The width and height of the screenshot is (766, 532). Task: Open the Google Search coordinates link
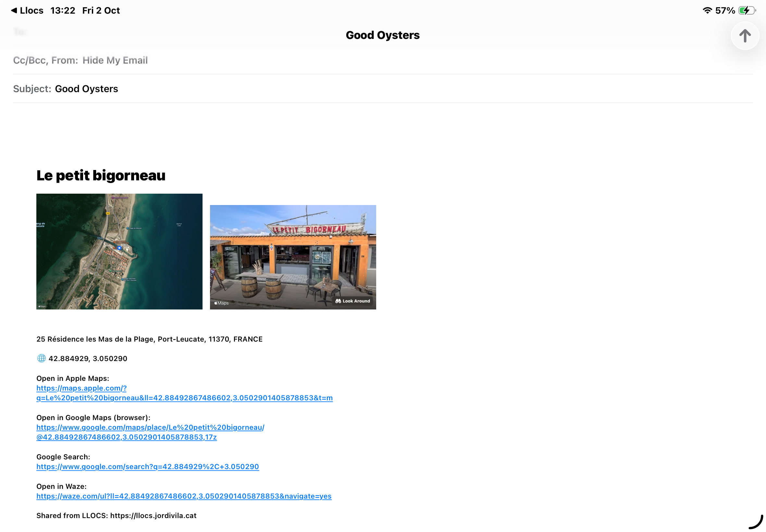tap(148, 467)
